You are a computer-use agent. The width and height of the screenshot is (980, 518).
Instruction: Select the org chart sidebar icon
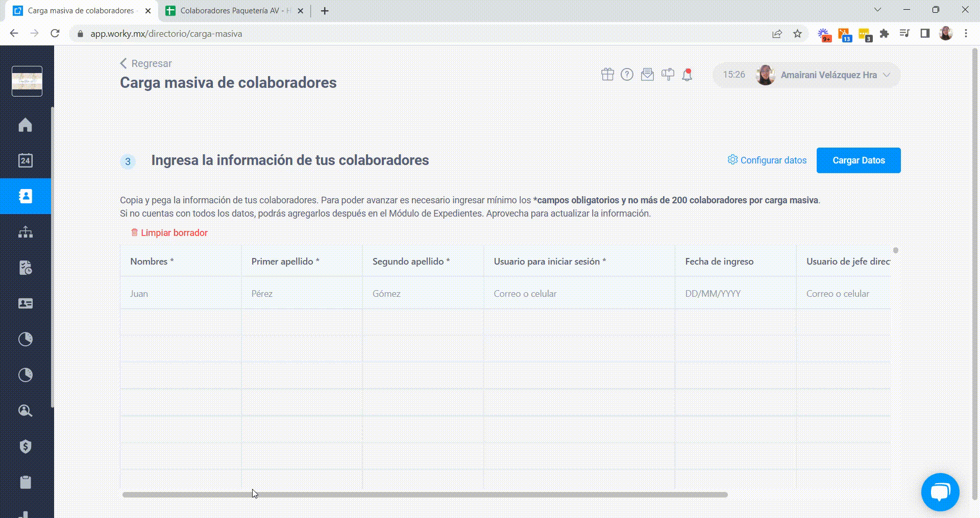pos(25,232)
